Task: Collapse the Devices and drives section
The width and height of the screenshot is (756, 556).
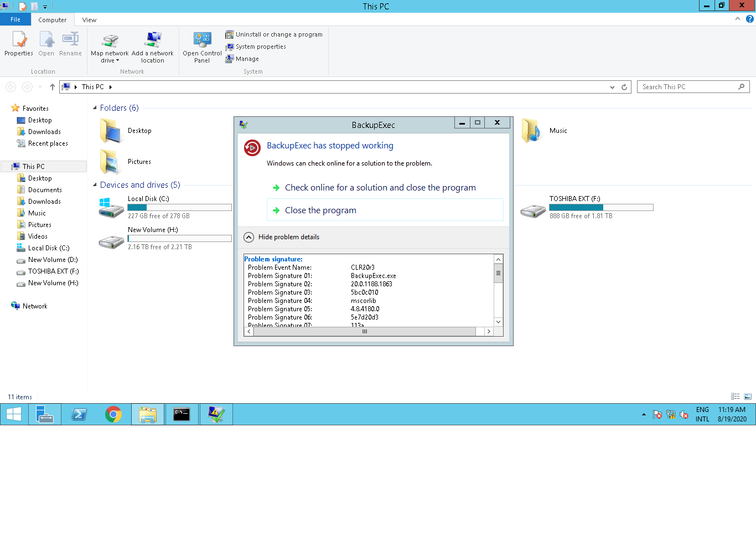Action: point(95,185)
